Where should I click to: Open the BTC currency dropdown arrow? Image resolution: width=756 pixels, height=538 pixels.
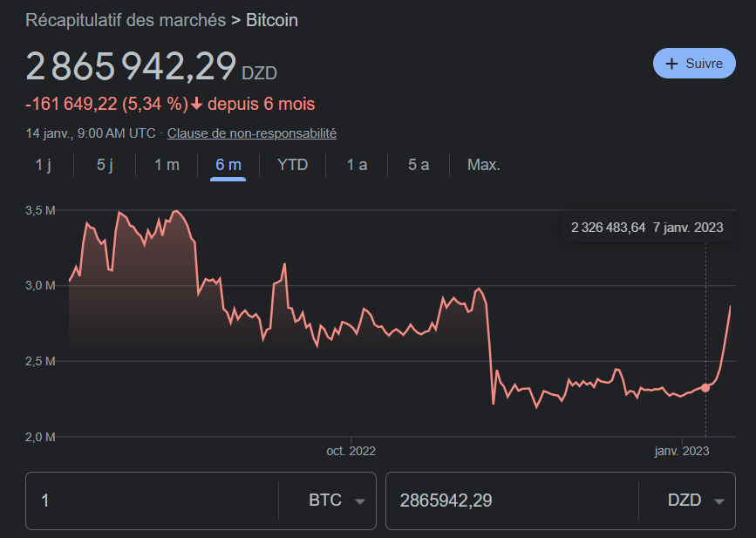click(359, 501)
